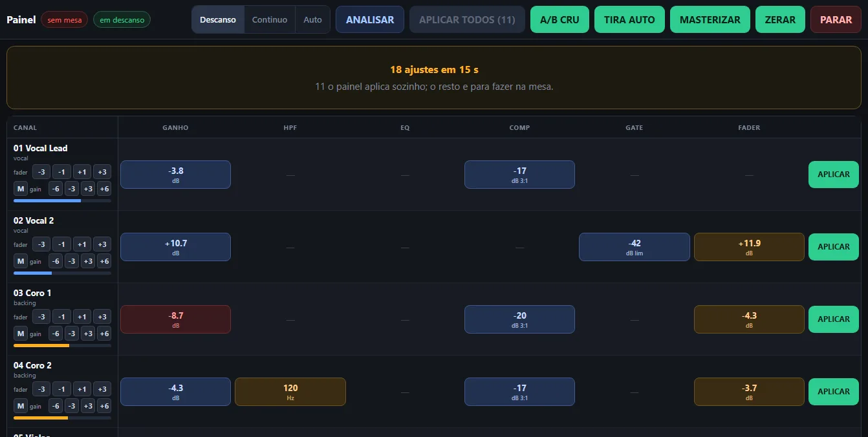Click Coro 2 HPF 120 Hz card

coord(290,392)
